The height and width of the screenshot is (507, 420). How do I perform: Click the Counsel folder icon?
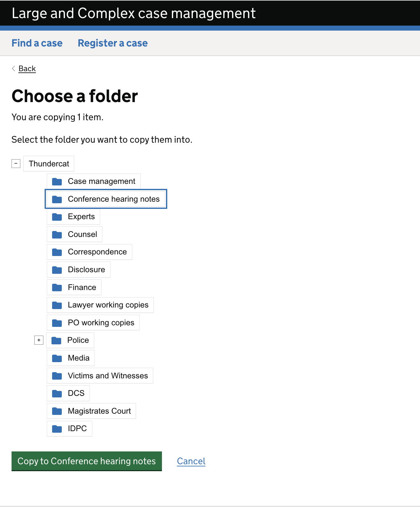(x=57, y=234)
